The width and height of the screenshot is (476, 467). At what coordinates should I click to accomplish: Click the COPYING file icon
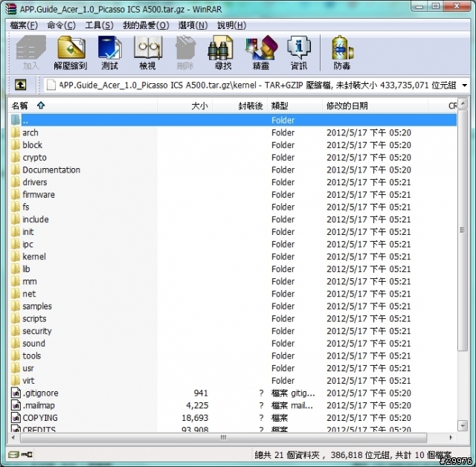16,418
